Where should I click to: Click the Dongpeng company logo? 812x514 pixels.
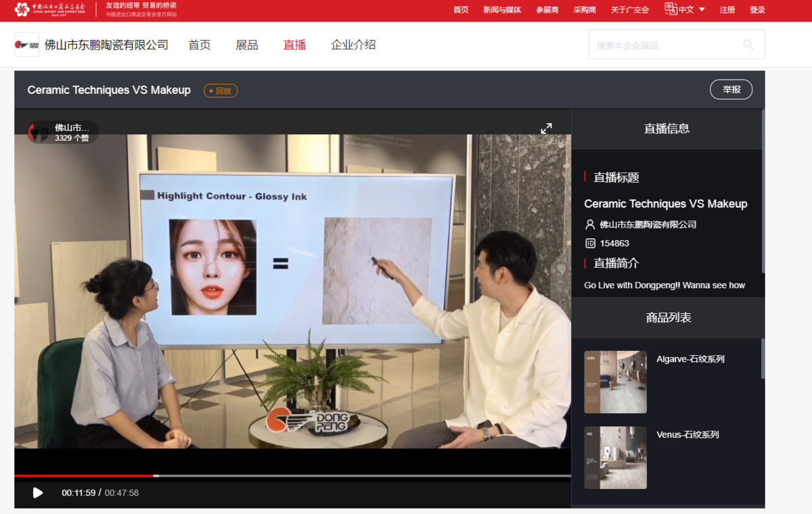point(27,45)
